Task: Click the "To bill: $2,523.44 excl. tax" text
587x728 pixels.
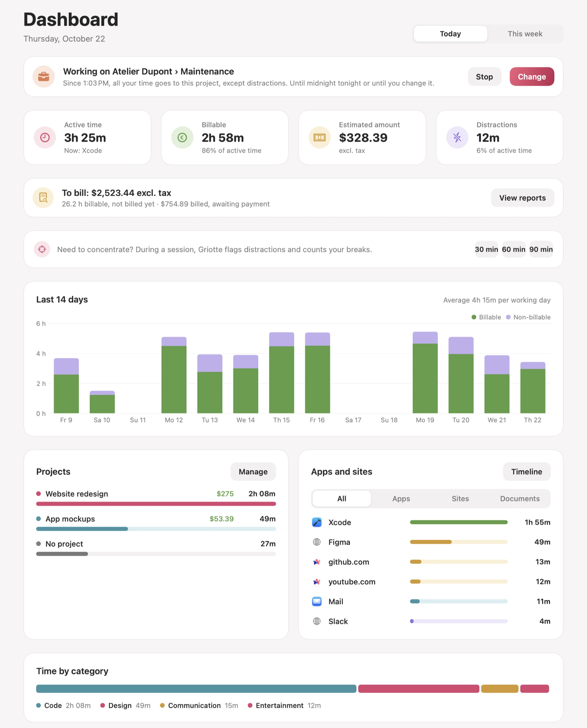Action: 116,193
